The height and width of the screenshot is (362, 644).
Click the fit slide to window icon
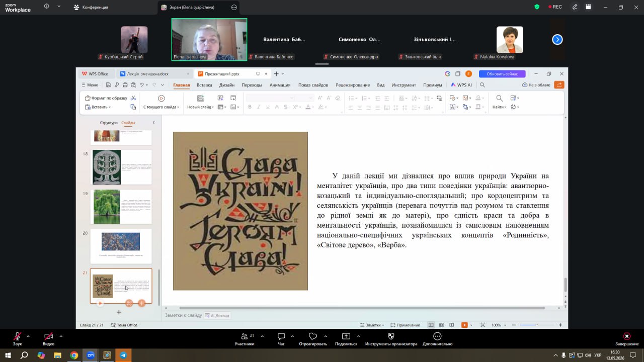pyautogui.click(x=483, y=325)
